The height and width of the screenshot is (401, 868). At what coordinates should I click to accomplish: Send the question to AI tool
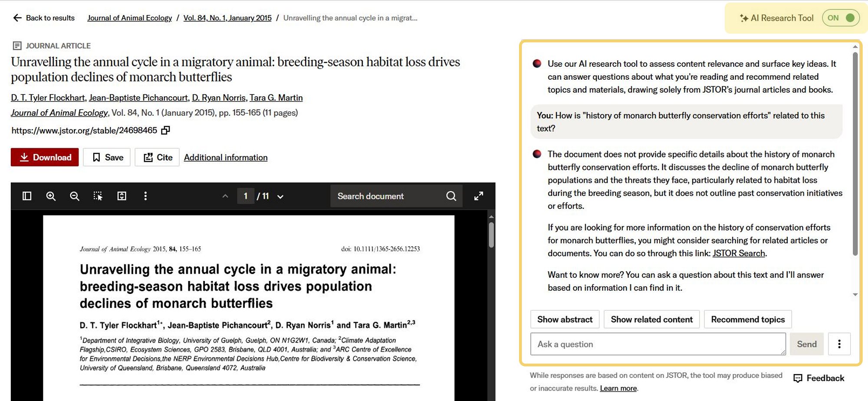806,344
